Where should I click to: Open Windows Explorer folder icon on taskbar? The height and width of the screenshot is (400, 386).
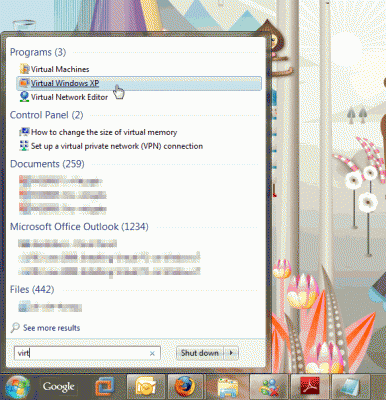228,387
